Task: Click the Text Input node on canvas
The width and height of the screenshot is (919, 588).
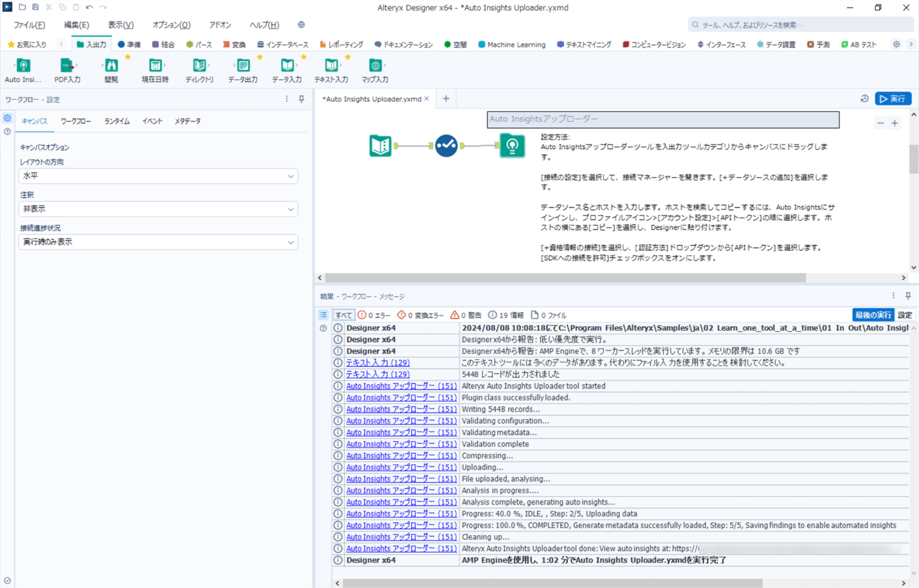Action: [x=380, y=146]
